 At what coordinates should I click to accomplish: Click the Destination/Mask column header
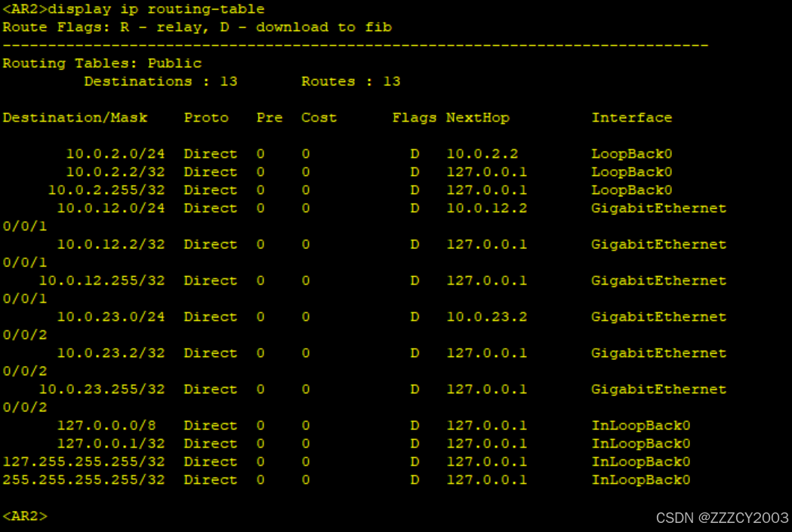pyautogui.click(x=76, y=118)
